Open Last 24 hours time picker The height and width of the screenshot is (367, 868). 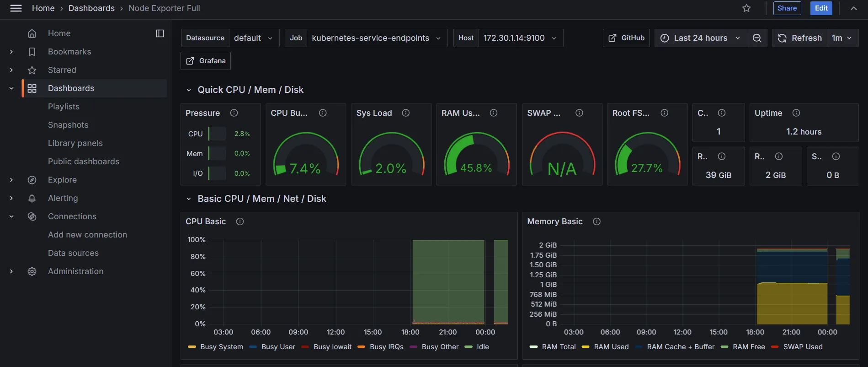pos(701,38)
